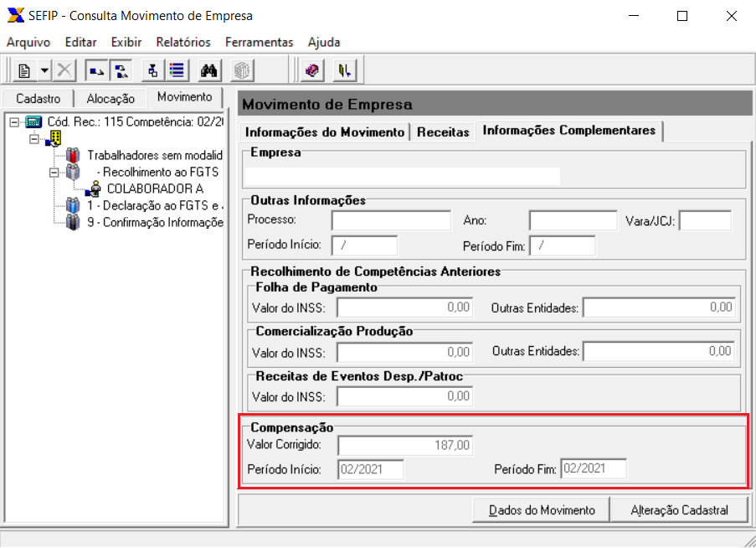This screenshot has width=756, height=548.
Task: Click the Alteração Cadastral button
Action: pyautogui.click(x=680, y=509)
